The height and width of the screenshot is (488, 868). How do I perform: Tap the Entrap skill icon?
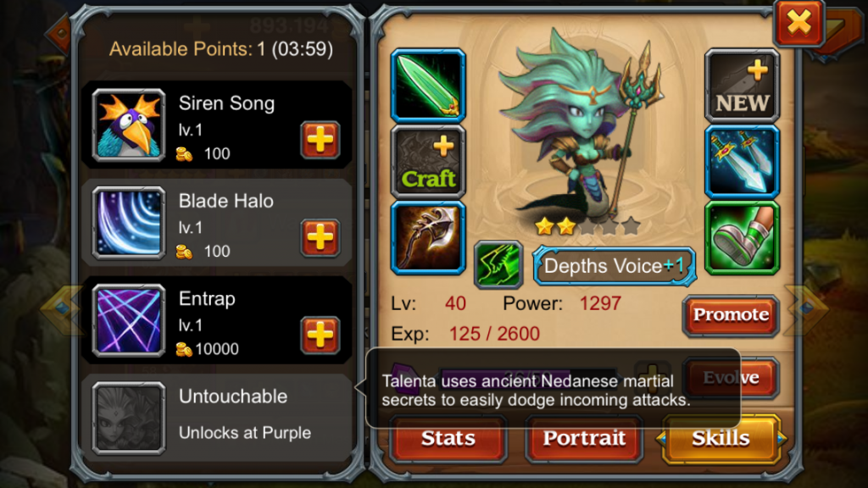[129, 321]
